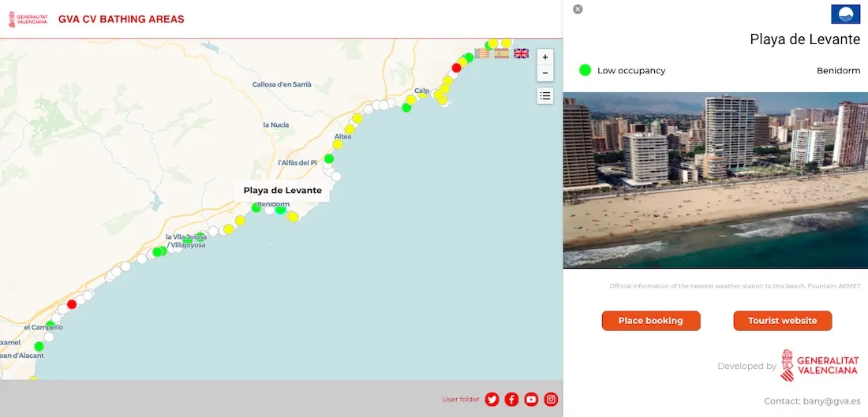
Task: Click the Place booking button
Action: tap(650, 321)
